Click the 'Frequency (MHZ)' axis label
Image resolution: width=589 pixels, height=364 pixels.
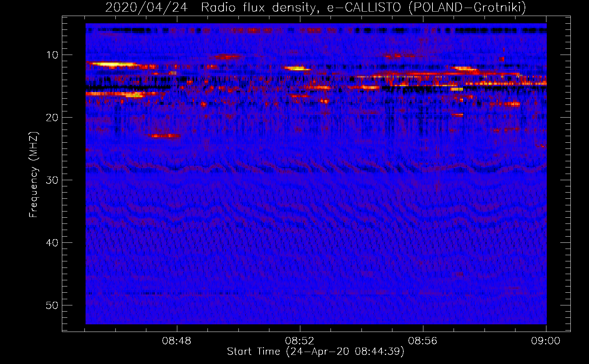point(33,175)
